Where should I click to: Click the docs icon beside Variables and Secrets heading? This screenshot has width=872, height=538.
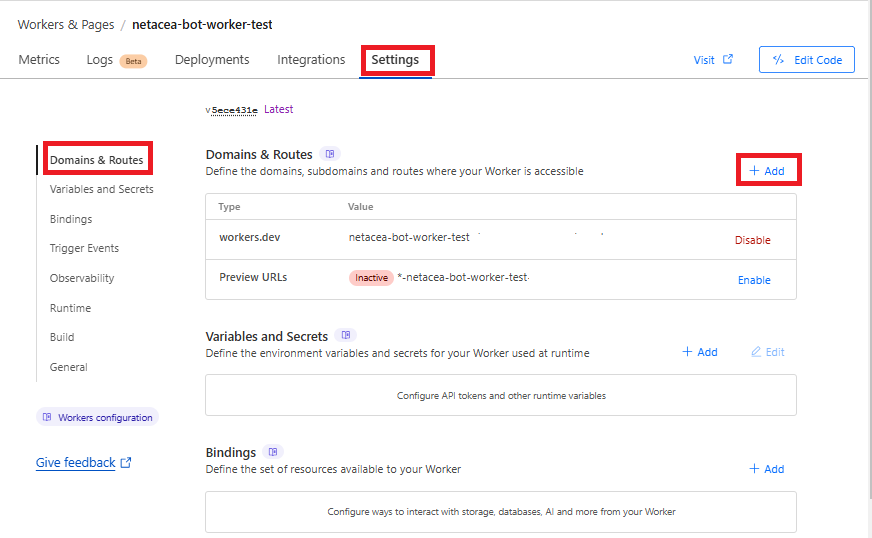click(x=345, y=335)
